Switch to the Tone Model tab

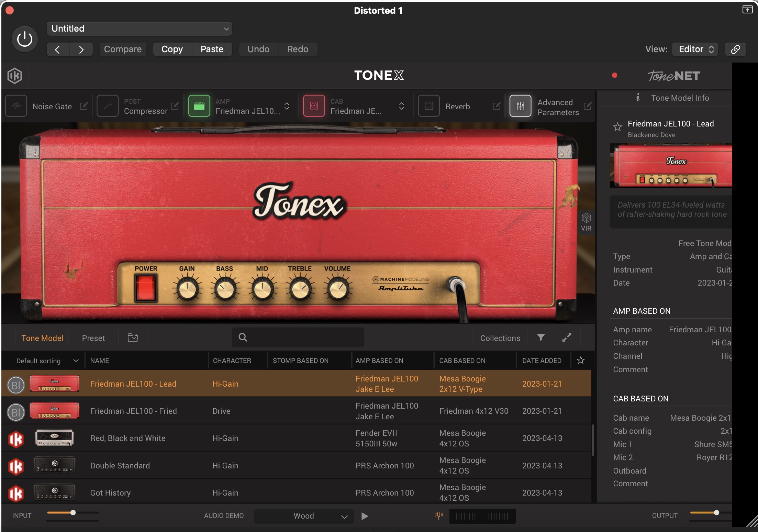click(x=42, y=338)
